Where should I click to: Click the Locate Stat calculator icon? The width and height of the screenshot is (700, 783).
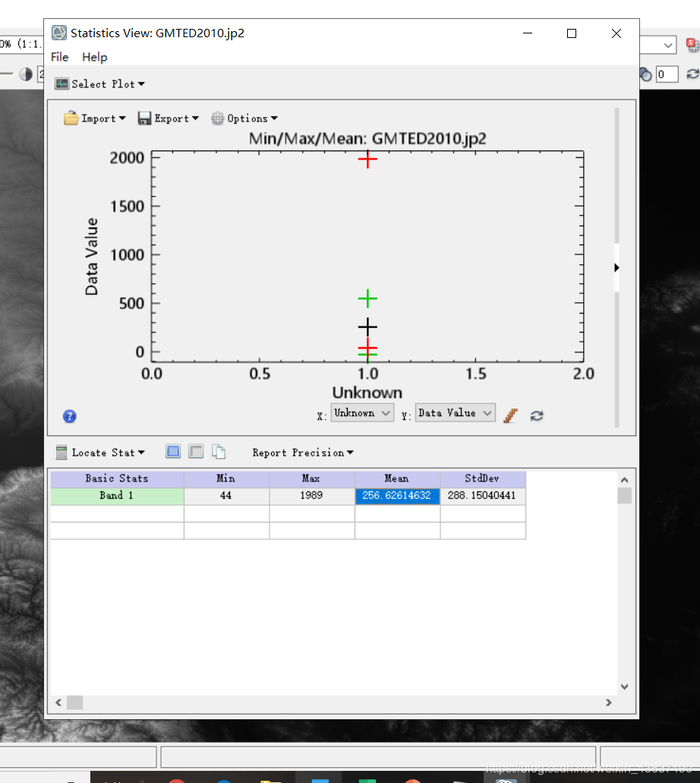(x=62, y=453)
